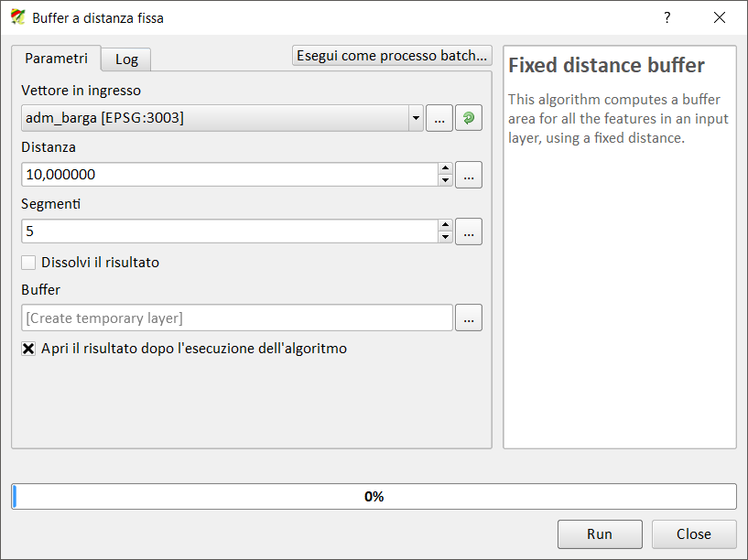Open the Buffer output destination browse button
The width and height of the screenshot is (748, 560).
coord(469,318)
